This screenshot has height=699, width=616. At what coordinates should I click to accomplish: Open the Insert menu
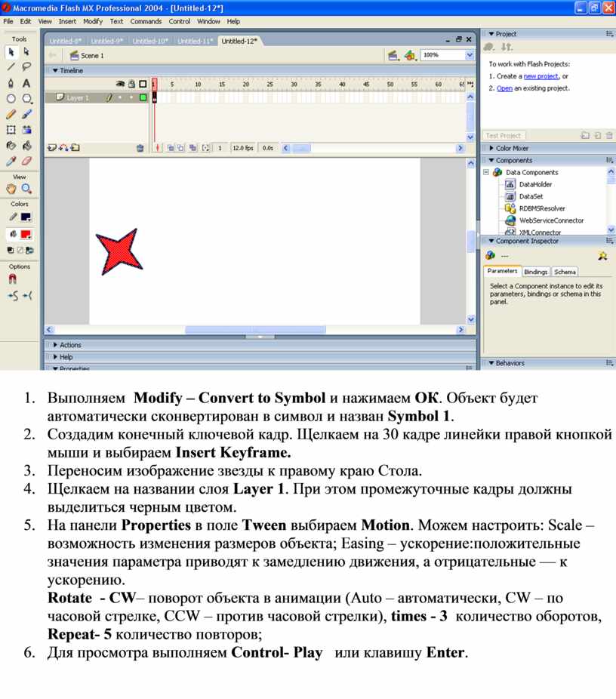pyautogui.click(x=67, y=21)
